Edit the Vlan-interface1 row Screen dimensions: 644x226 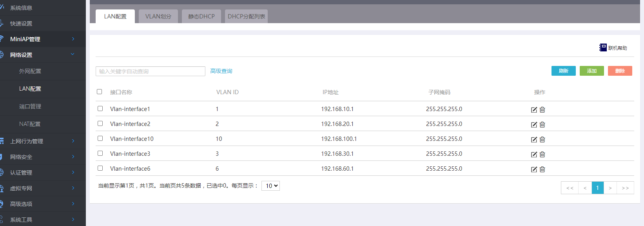coord(534,110)
